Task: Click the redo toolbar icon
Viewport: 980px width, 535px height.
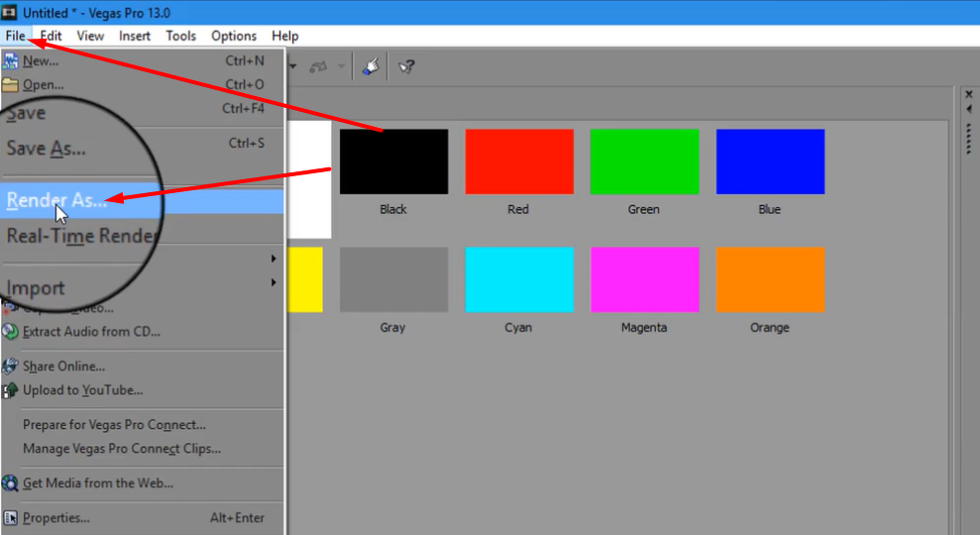Action: [319, 66]
